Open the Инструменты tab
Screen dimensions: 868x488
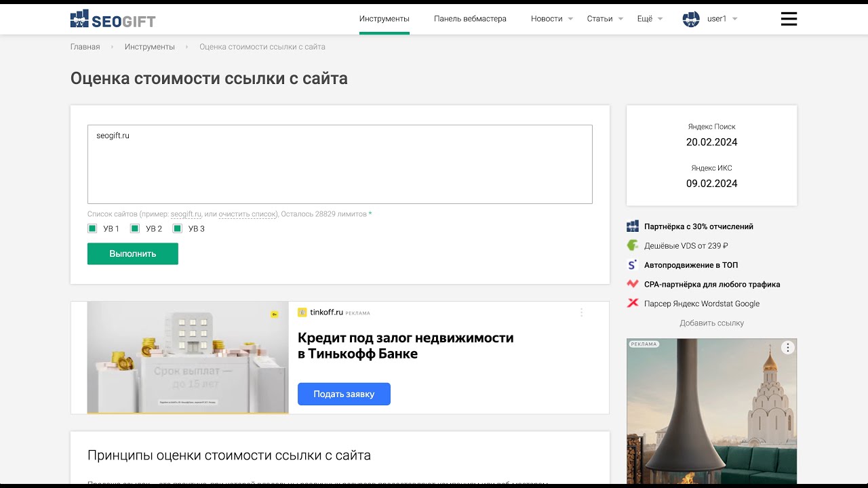(384, 19)
